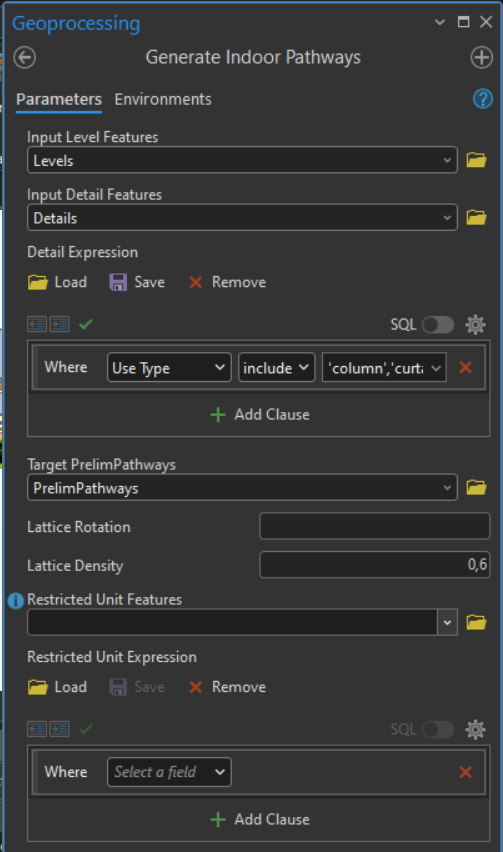Click the Lattice Rotation input field
Viewport: 503px width, 852px height.
[x=375, y=526]
